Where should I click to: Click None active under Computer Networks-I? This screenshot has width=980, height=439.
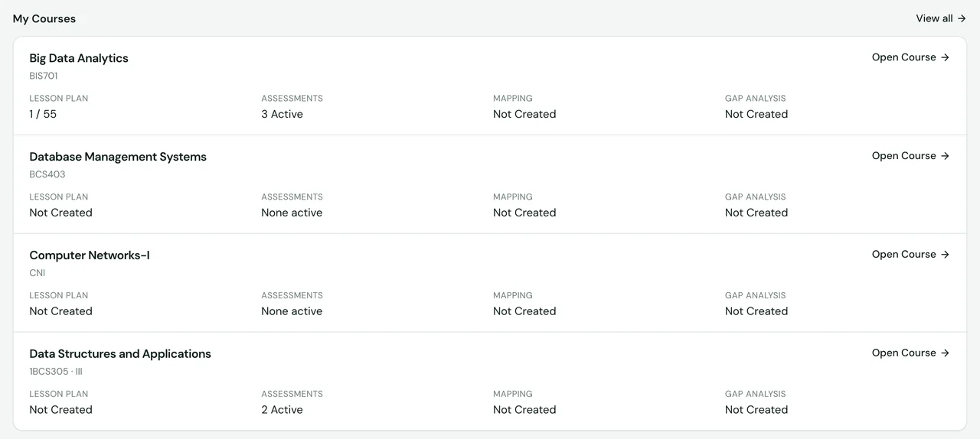click(292, 311)
